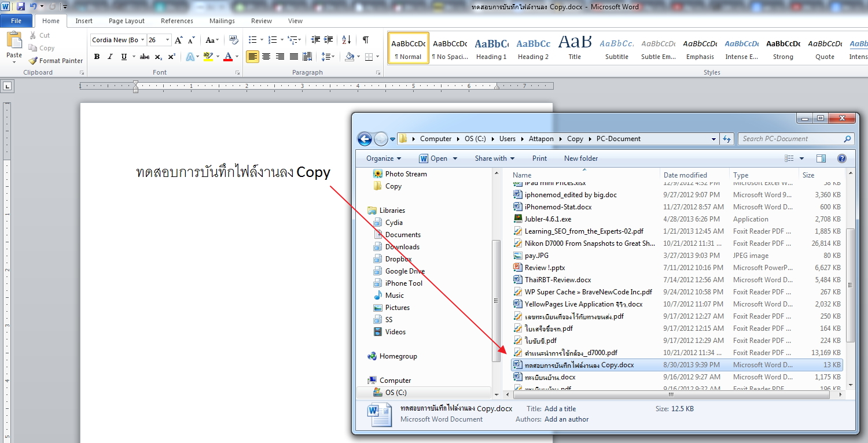Image resolution: width=868 pixels, height=443 pixels.
Task: Select the file pay.JPG
Action: (x=536, y=256)
